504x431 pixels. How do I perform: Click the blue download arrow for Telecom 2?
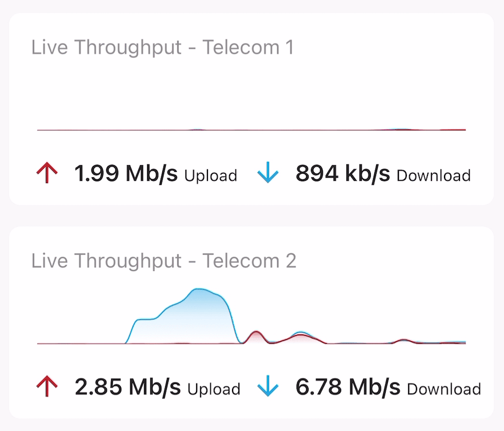pyautogui.click(x=268, y=386)
